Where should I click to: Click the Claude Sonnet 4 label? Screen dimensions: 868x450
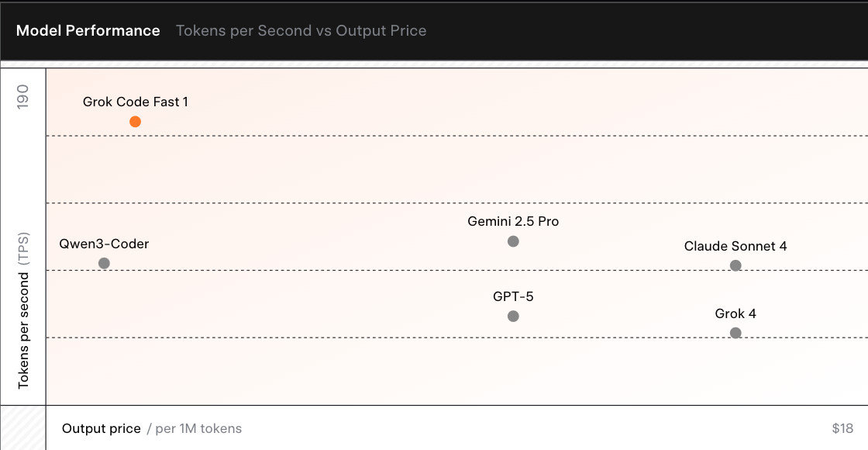point(735,246)
